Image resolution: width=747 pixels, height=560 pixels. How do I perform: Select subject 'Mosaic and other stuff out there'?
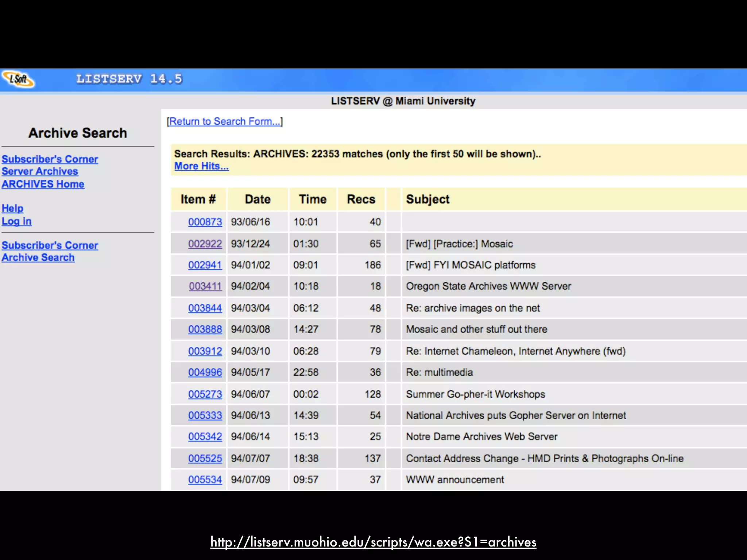(x=477, y=329)
